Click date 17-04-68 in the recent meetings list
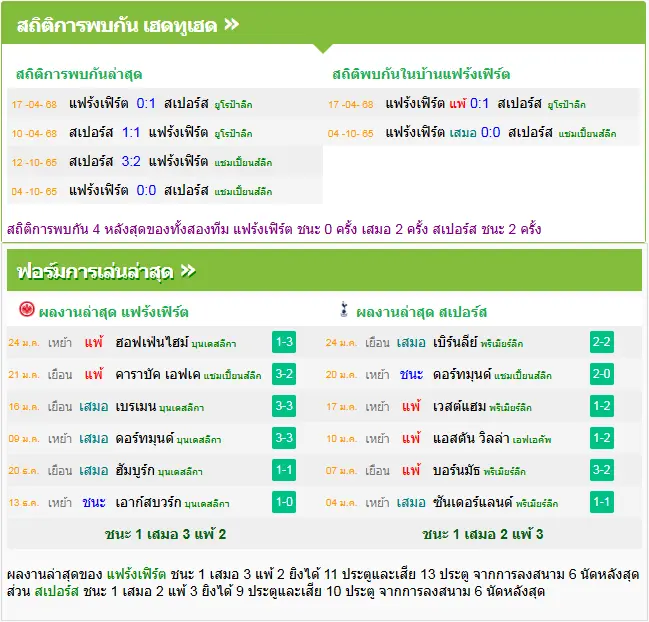The image size is (649, 622). [34, 104]
